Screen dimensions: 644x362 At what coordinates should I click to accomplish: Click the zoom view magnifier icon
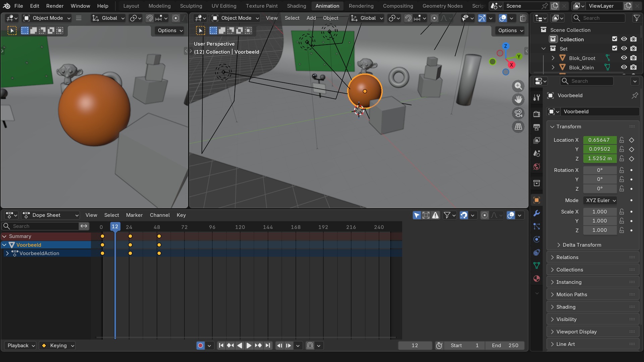[518, 86]
